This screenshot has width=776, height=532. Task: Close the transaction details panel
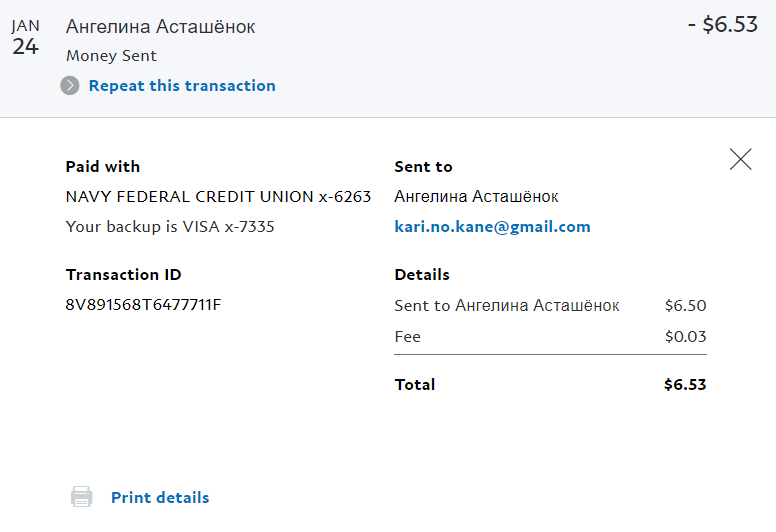click(740, 159)
